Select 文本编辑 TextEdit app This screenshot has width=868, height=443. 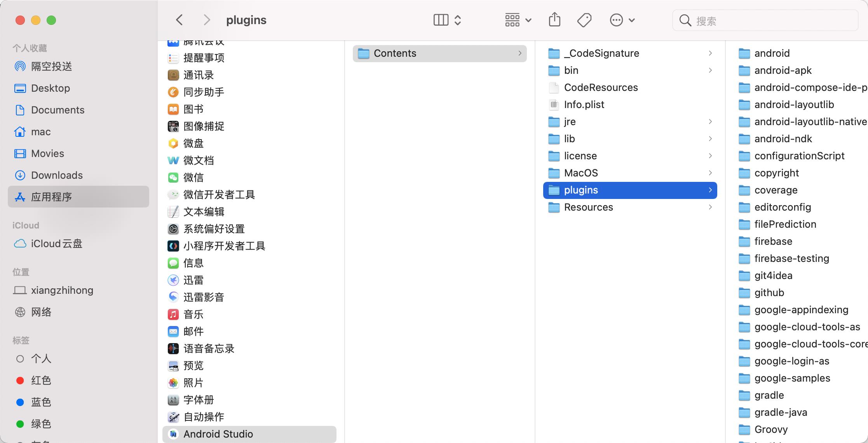[249, 212]
